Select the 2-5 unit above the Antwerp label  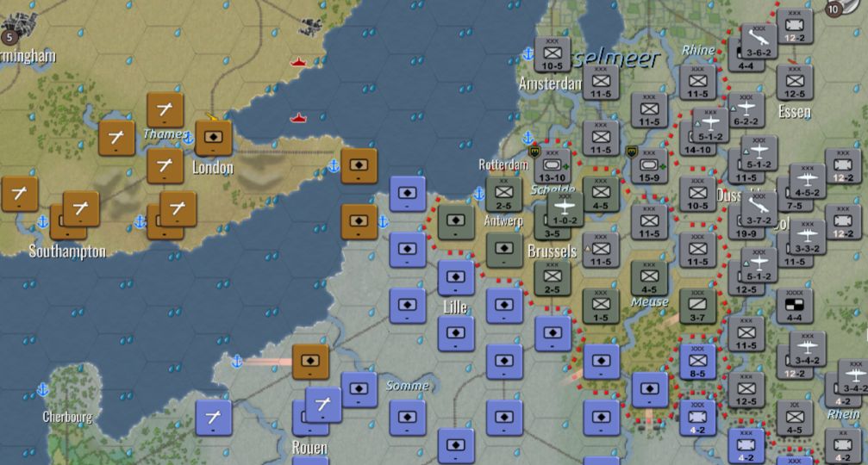(x=503, y=194)
